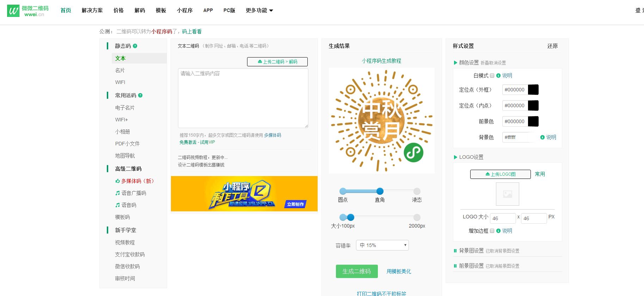Select WIFI+ in the sidebar
This screenshot has height=296, width=644.
click(x=121, y=120)
